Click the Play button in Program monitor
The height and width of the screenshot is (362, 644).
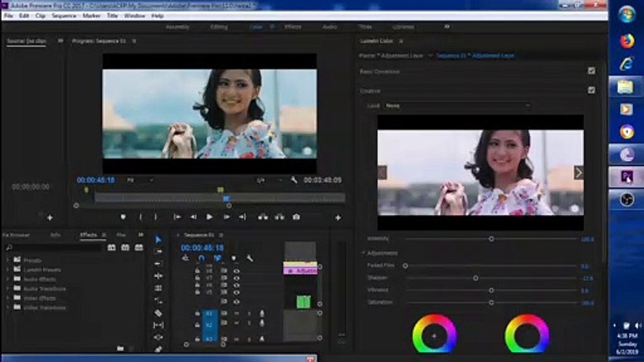[209, 217]
